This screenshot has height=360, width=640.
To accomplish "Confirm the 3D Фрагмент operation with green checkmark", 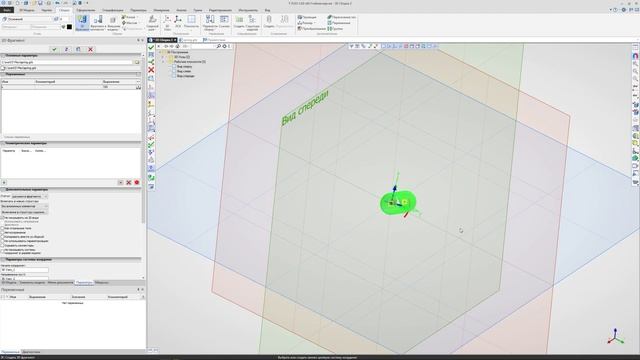I will [54, 49].
